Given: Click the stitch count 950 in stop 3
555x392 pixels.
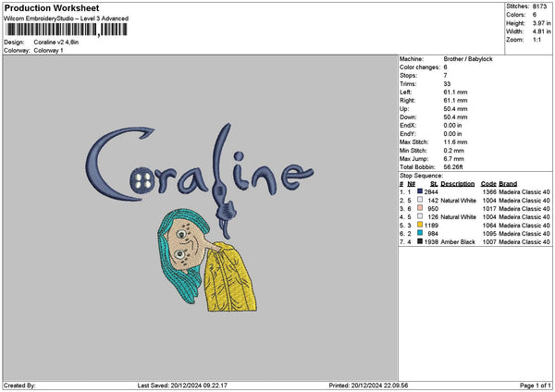Looking at the screenshot, I should (x=433, y=209).
